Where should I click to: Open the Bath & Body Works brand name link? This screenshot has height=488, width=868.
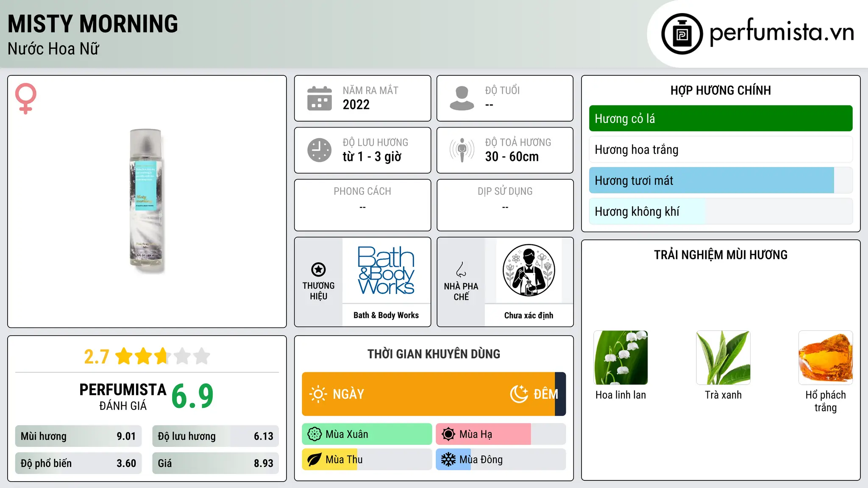click(386, 315)
